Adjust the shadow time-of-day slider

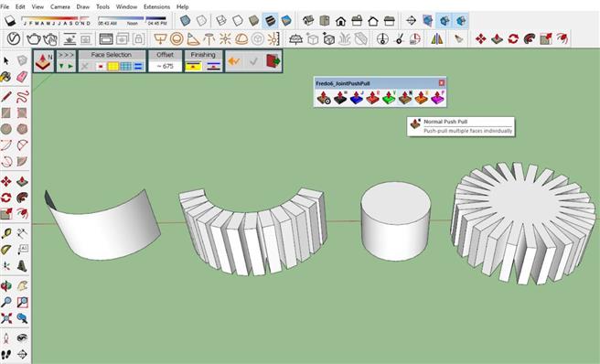coord(132,20)
